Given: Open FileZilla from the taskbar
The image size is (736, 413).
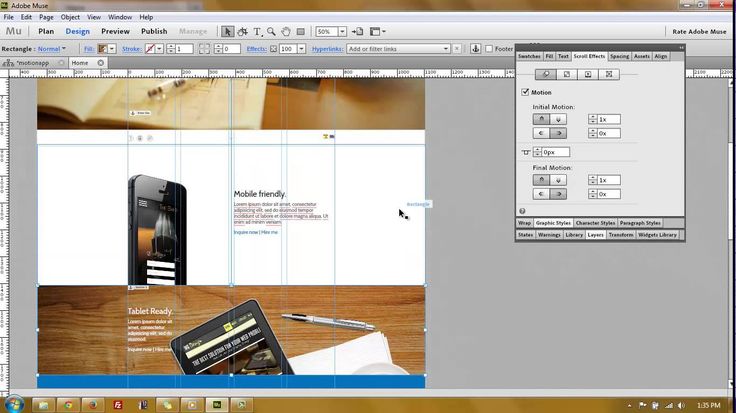Looking at the screenshot, I should 118,405.
